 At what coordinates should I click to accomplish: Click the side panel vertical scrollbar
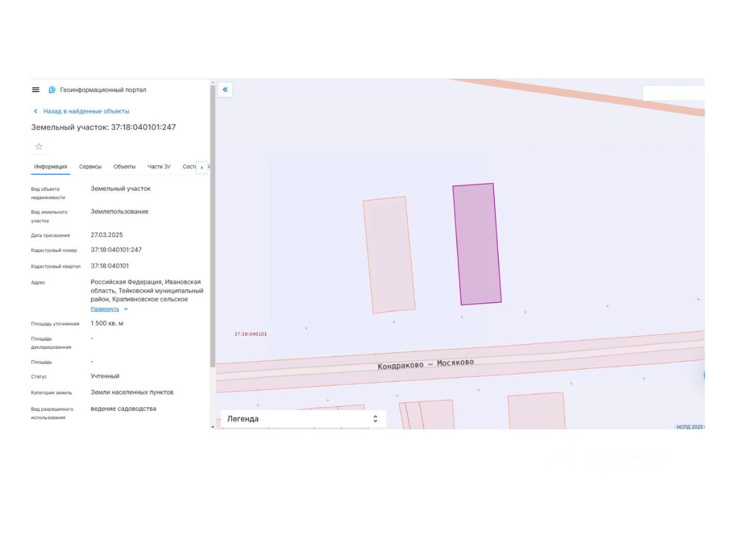[x=213, y=225]
